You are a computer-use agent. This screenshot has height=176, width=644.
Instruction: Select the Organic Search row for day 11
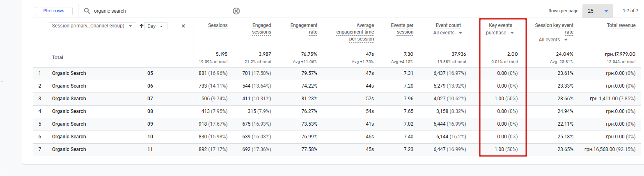tap(69, 149)
